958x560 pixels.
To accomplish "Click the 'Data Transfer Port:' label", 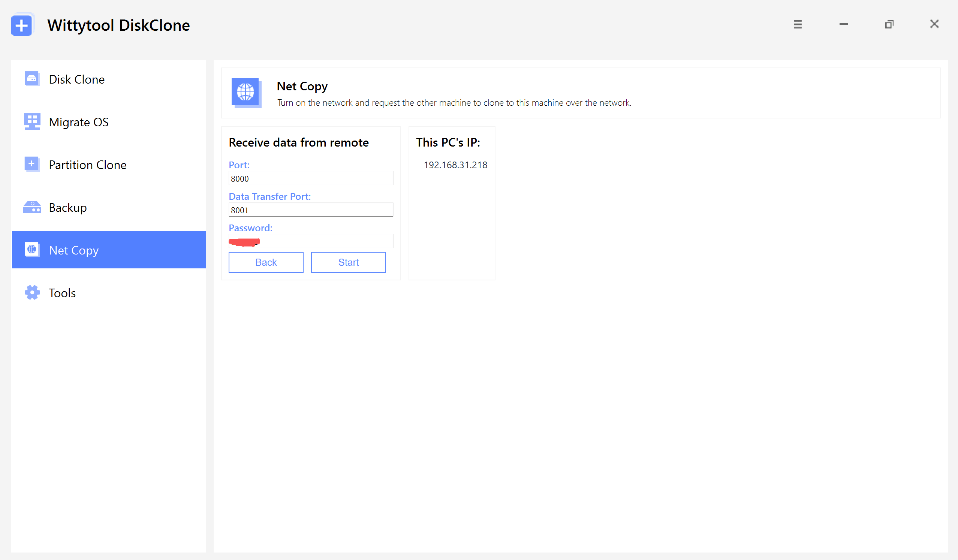I will point(270,196).
